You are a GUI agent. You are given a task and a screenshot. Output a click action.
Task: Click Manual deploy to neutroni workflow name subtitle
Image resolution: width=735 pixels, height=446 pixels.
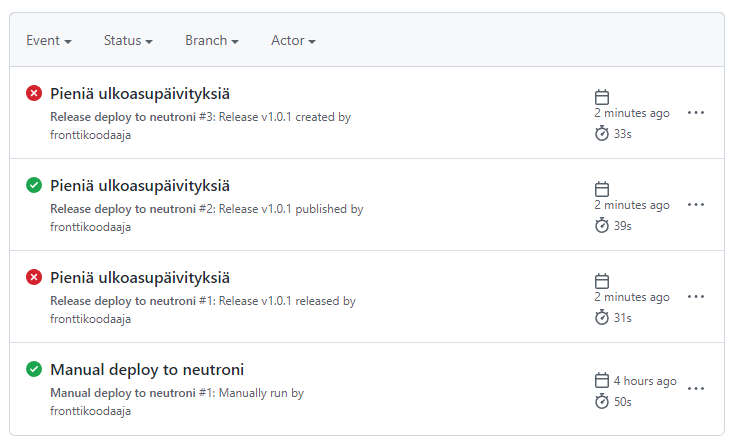click(x=123, y=393)
